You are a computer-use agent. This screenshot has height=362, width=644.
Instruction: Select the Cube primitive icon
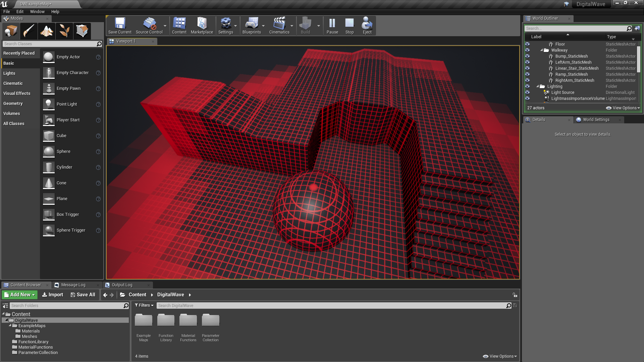point(49,136)
